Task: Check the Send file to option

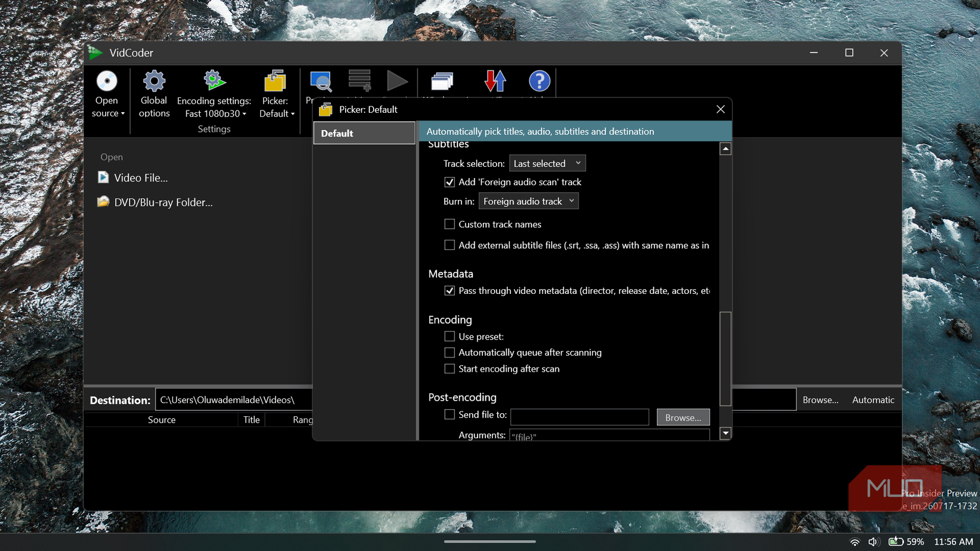Action: [x=450, y=414]
